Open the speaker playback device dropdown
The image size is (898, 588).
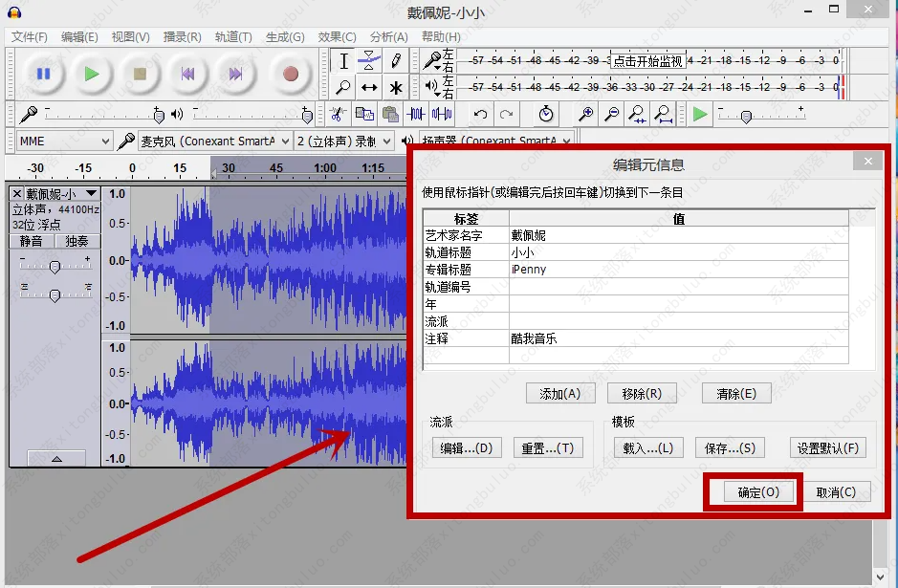click(x=496, y=142)
